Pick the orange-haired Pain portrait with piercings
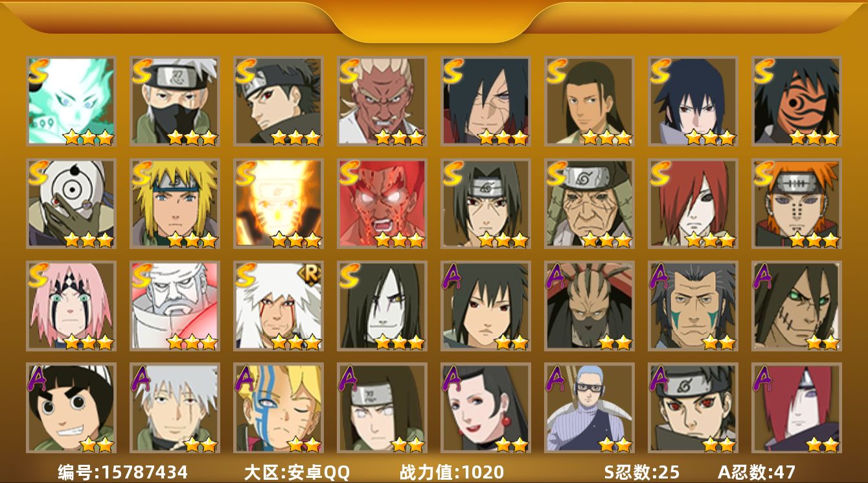 (x=797, y=204)
